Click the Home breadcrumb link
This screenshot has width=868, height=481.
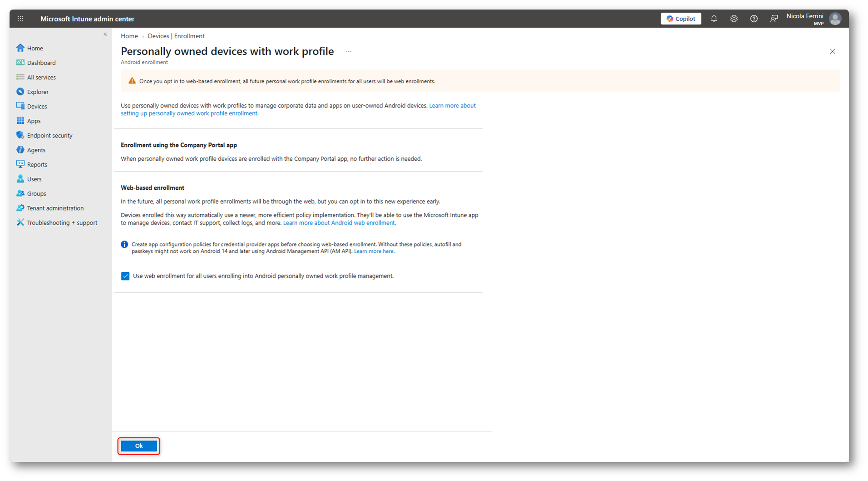coord(129,36)
